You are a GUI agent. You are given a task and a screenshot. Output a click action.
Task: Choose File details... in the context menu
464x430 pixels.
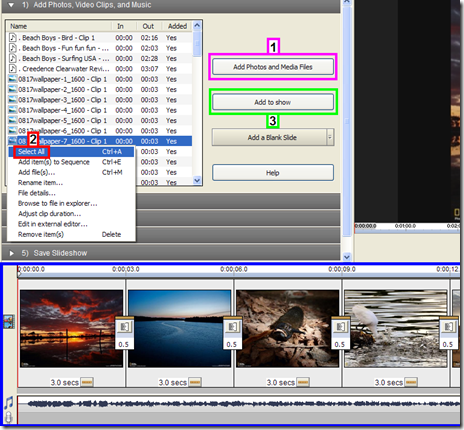click(x=71, y=193)
